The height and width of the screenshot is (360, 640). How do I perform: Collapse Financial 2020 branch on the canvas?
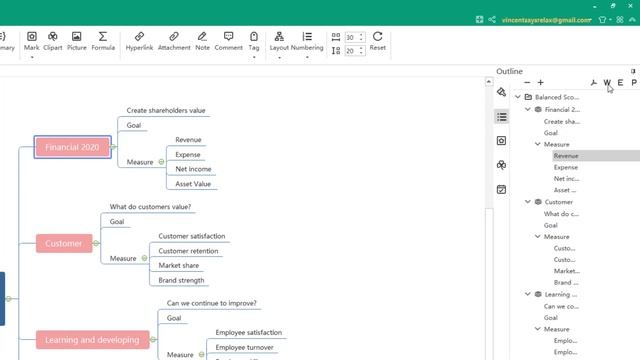tap(114, 147)
